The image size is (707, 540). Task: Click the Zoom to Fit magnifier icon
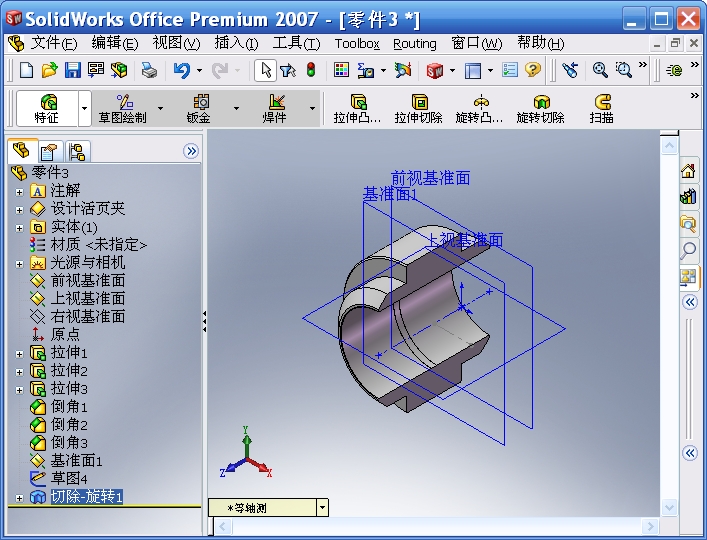coord(600,70)
